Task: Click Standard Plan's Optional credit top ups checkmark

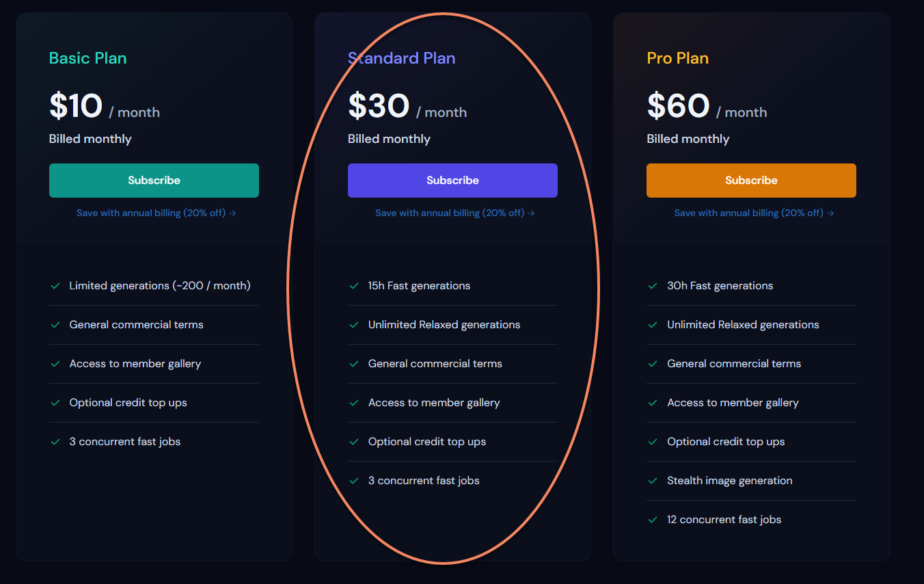Action: point(354,442)
